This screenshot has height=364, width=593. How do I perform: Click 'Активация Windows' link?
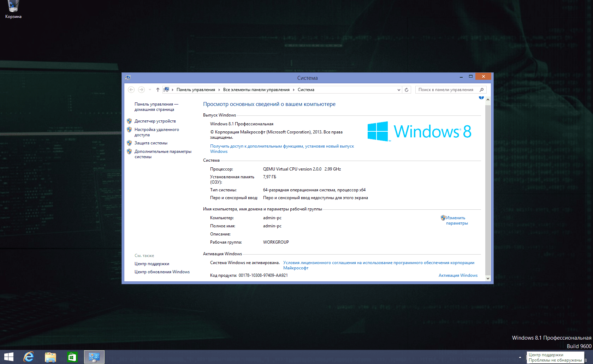(x=458, y=275)
